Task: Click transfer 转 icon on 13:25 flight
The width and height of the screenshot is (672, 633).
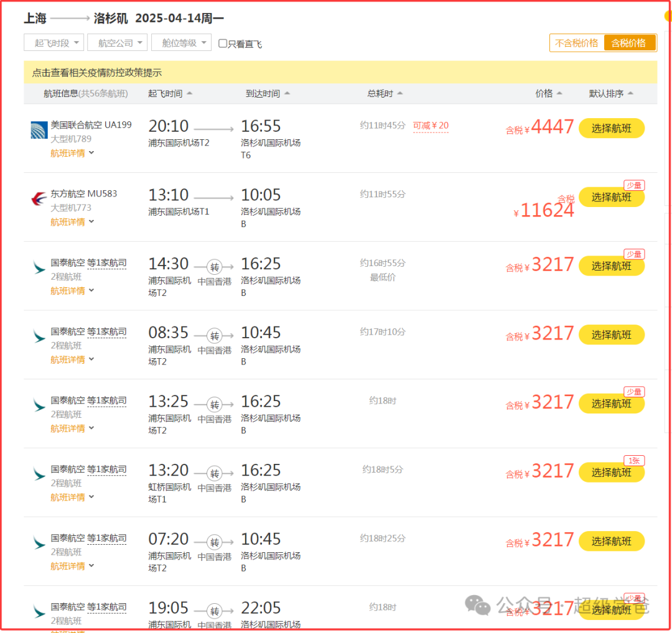Action: [214, 405]
